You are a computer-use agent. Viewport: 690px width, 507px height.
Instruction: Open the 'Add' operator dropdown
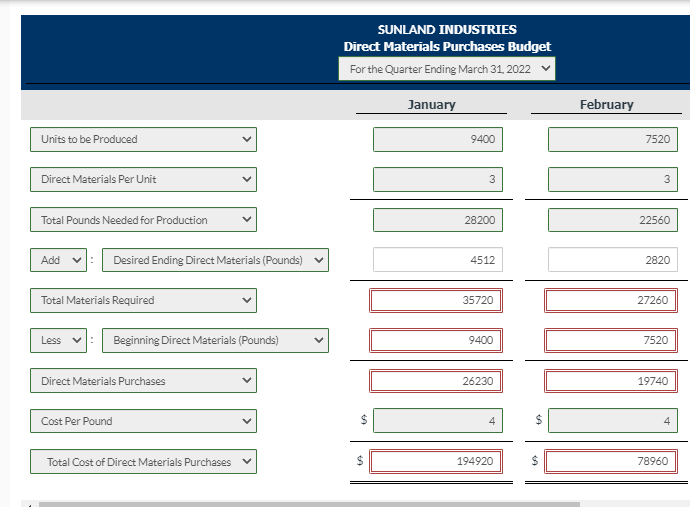point(59,260)
